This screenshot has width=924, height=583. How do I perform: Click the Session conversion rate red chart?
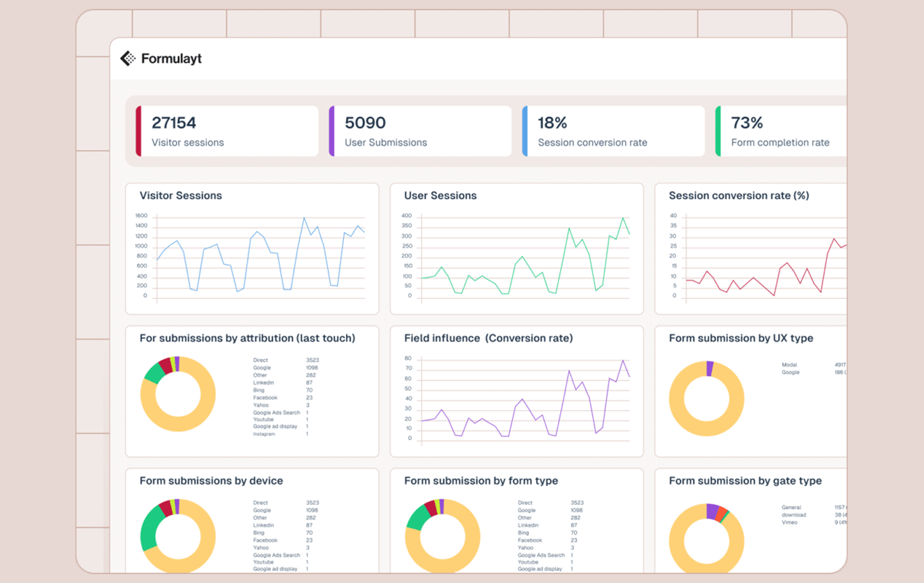point(765,257)
